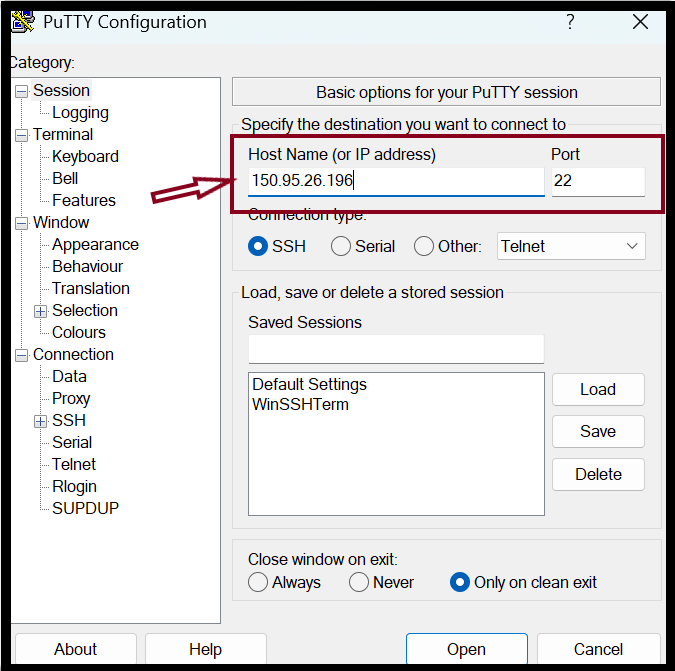Collapse the Terminal tree node
Screen dimensions: 675x671
[21, 135]
